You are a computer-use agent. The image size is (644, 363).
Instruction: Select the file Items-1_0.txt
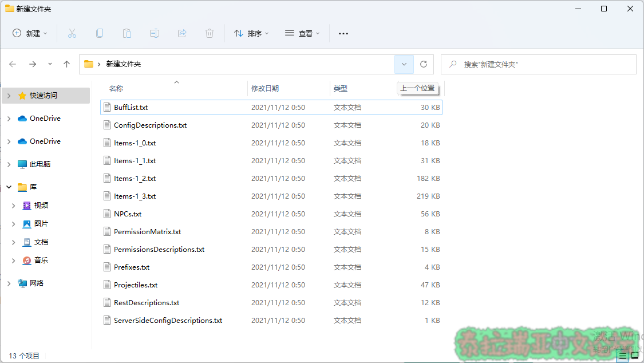tap(135, 143)
